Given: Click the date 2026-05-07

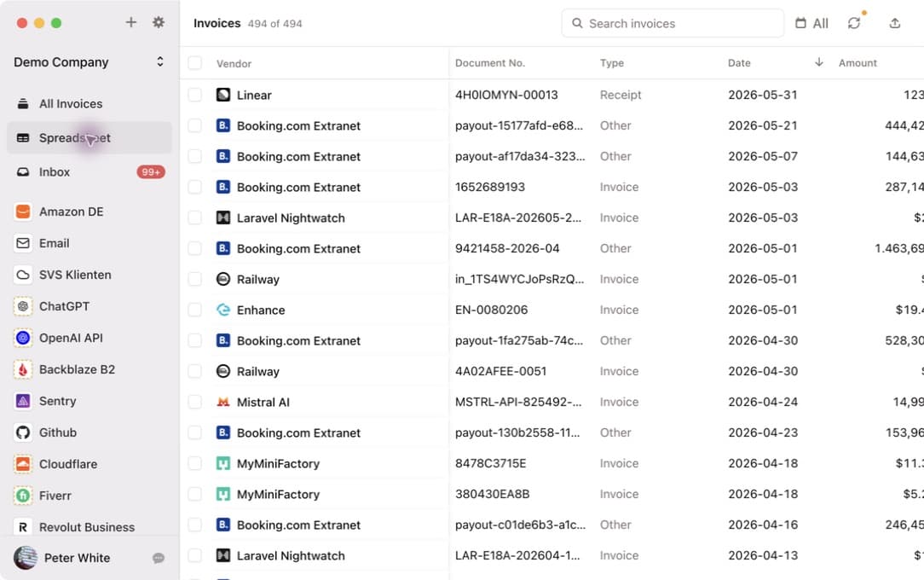Looking at the screenshot, I should click(763, 156).
